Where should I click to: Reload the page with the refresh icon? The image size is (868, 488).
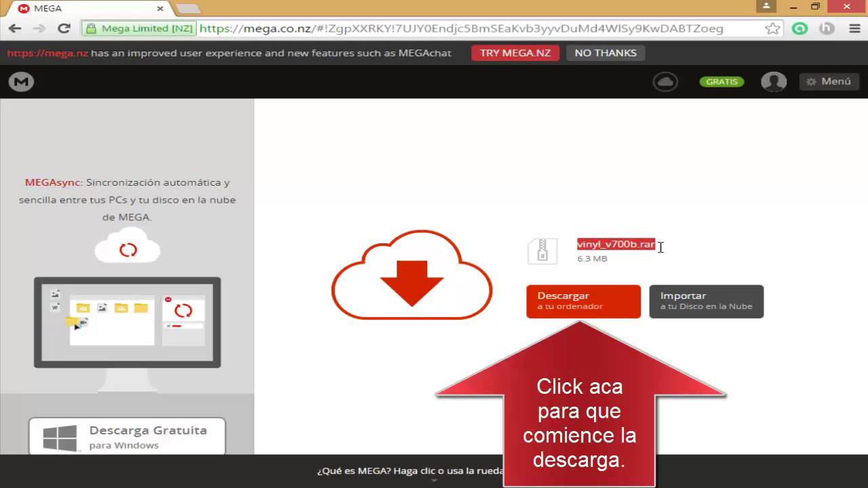(x=64, y=28)
